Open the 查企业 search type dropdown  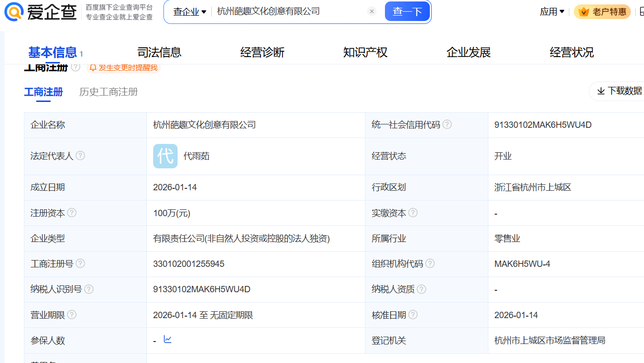pyautogui.click(x=190, y=12)
